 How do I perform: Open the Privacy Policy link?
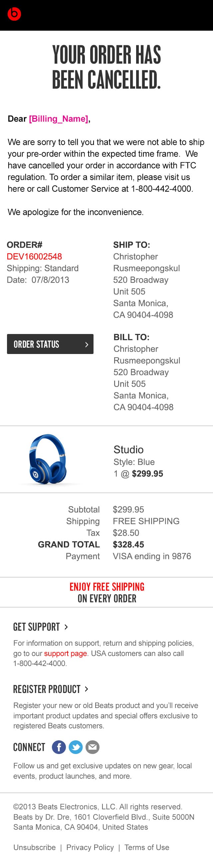(90, 847)
